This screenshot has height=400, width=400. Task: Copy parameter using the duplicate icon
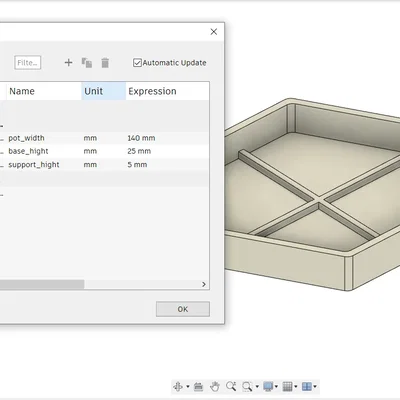tap(87, 63)
